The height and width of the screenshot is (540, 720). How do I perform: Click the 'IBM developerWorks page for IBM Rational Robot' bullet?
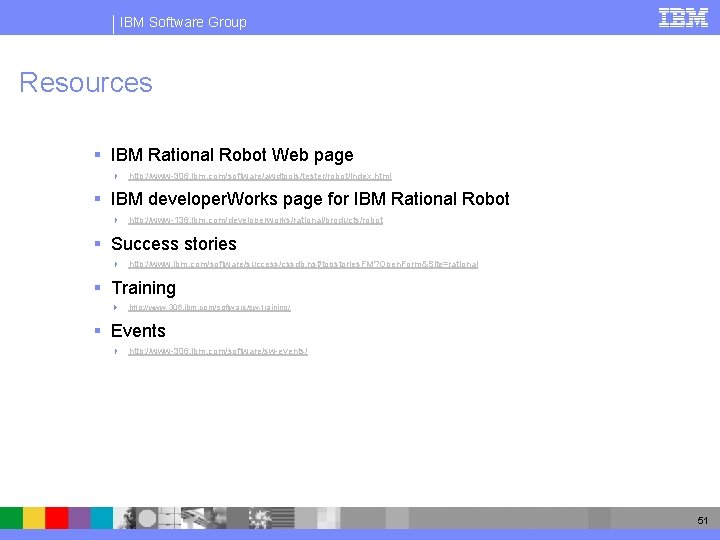310,199
